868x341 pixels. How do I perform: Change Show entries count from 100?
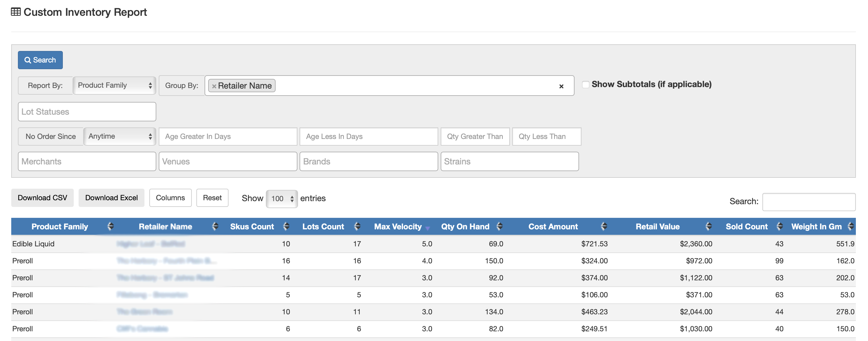[x=282, y=199]
